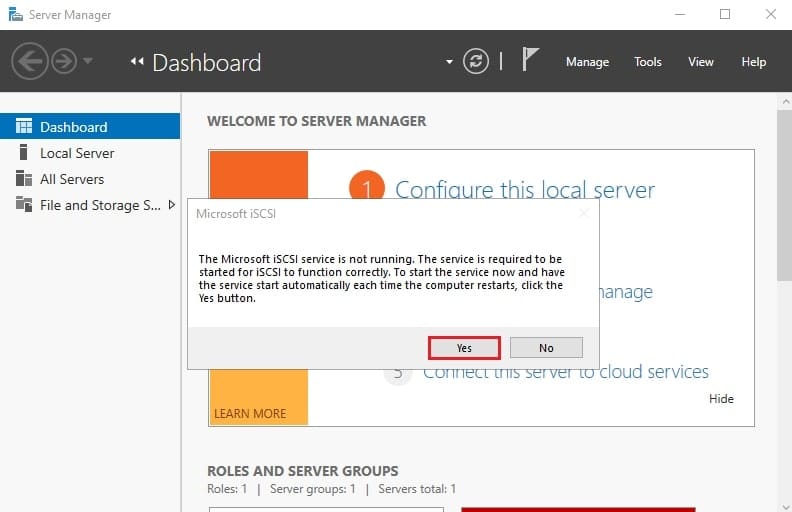This screenshot has height=512, width=792.
Task: Click the ROLES AND SERVER GROUPS heading
Action: [x=303, y=471]
